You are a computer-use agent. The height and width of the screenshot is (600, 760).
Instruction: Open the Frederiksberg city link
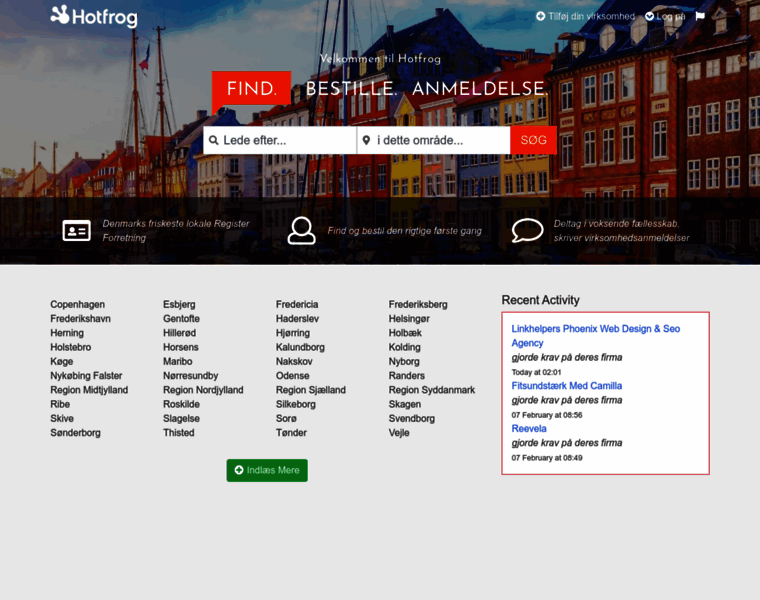(418, 304)
